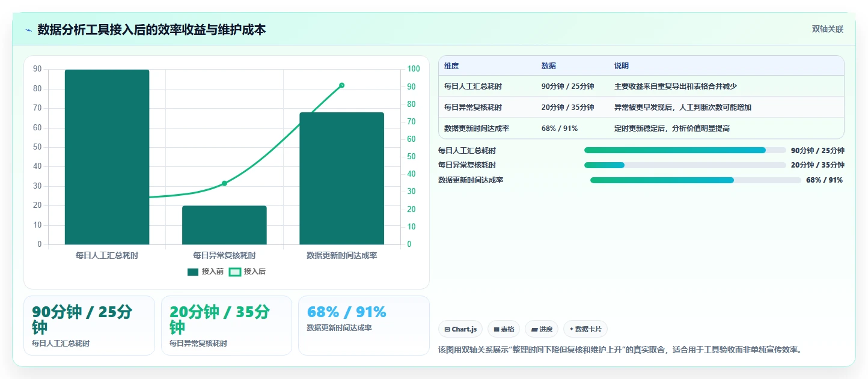Image resolution: width=868 pixels, height=379 pixels.
Task: Click the 说明 table column header
Action: point(622,66)
